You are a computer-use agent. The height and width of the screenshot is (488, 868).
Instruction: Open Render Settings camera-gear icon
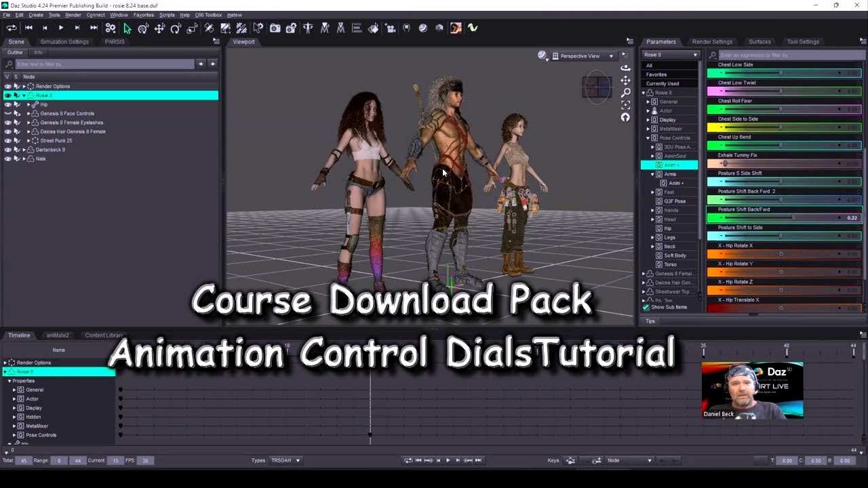pos(291,28)
